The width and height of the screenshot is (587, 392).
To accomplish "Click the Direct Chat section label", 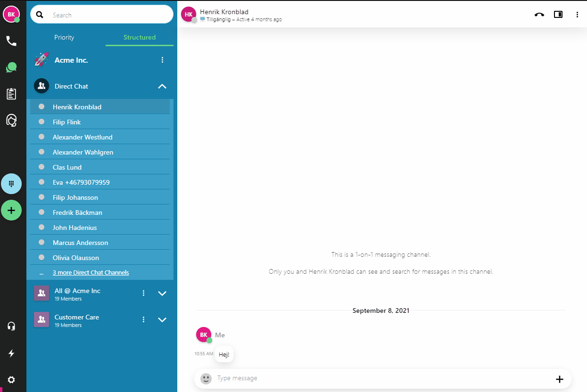I will (x=71, y=86).
